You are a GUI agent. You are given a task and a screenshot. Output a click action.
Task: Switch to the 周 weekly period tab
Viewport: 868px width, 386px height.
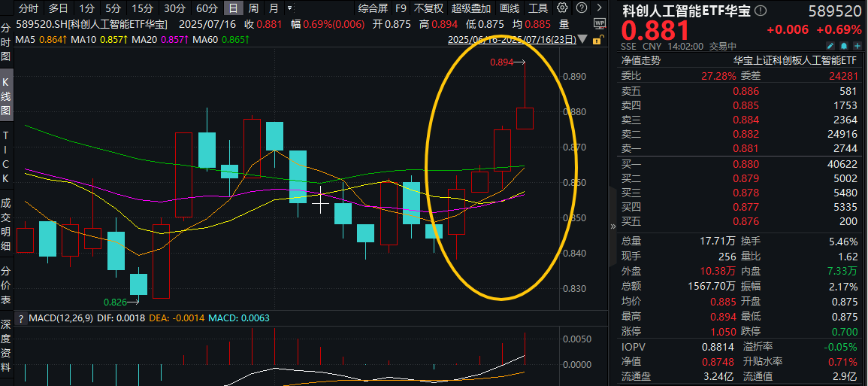(x=253, y=8)
